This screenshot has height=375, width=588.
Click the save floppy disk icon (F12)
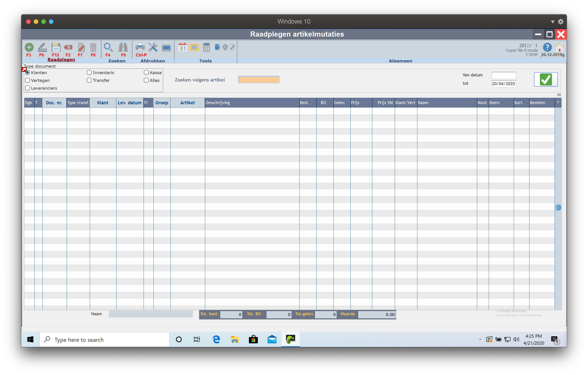56,47
